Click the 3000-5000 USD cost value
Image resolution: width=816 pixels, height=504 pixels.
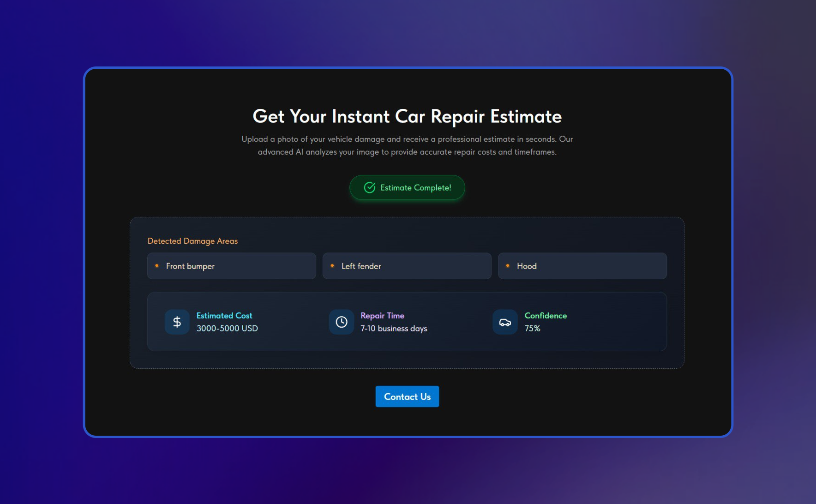click(227, 329)
